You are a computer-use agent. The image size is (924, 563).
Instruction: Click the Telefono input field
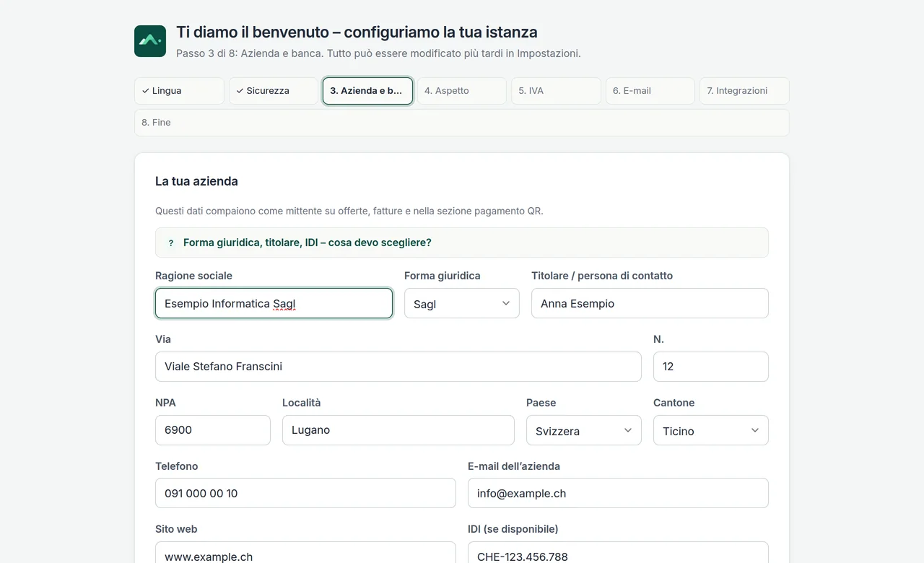pyautogui.click(x=305, y=493)
